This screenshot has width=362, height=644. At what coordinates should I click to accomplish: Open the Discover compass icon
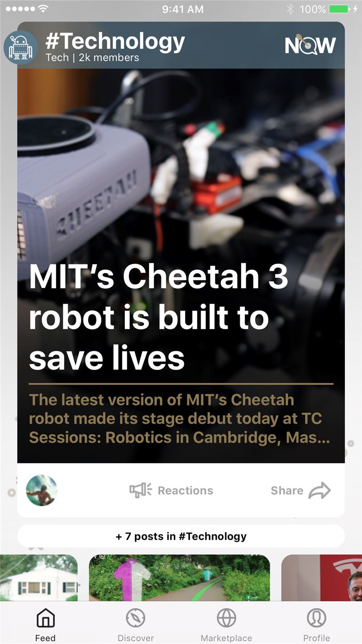(x=136, y=618)
